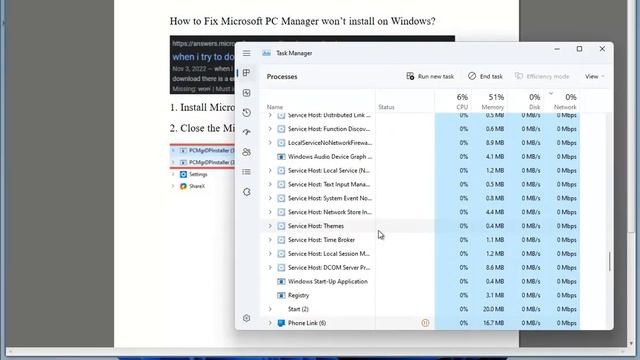Viewport: 640px width, 360px height.
Task: Sort processes by Status column
Action: 386,107
